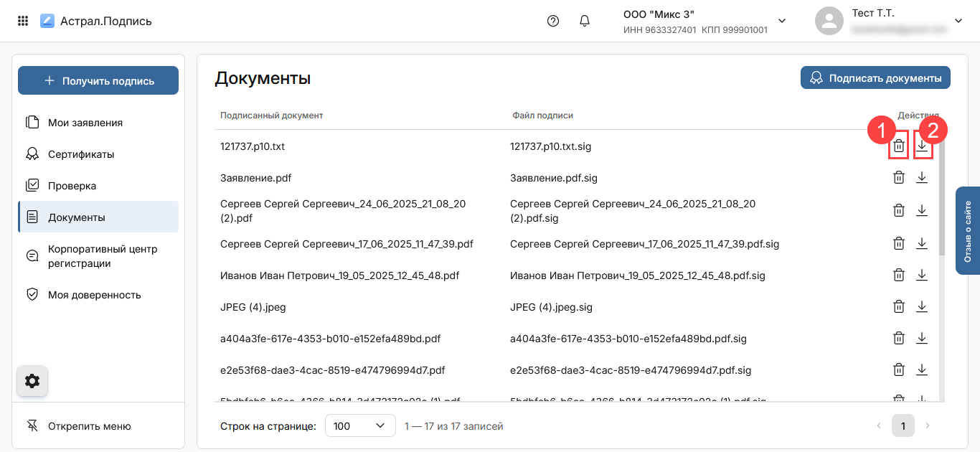The image size is (980, 452).
Task: Expand the Тест Т.Т. user profile menu
Action: [x=958, y=21]
